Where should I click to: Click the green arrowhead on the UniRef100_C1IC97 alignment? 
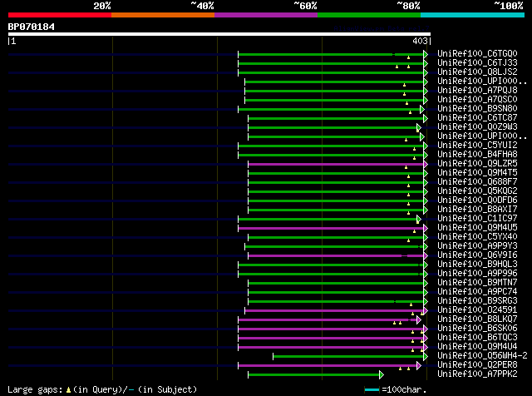tap(419, 219)
